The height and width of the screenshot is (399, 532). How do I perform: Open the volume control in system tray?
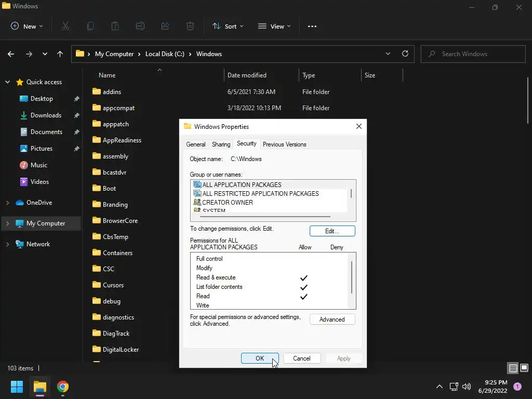[467, 387]
